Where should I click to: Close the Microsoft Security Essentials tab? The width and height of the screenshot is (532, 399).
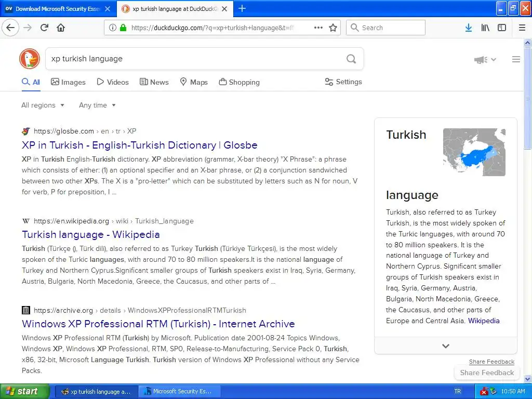[x=108, y=9]
